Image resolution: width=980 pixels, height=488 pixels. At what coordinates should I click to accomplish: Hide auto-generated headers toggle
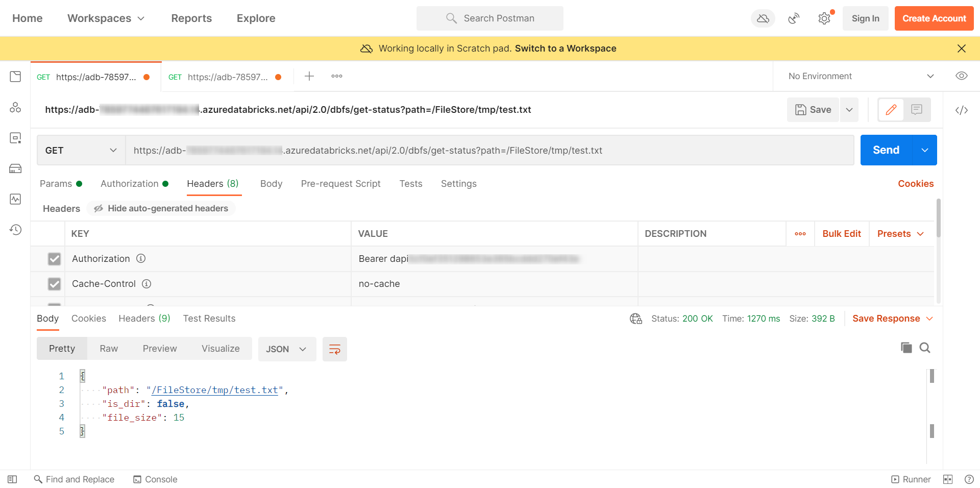(x=161, y=208)
